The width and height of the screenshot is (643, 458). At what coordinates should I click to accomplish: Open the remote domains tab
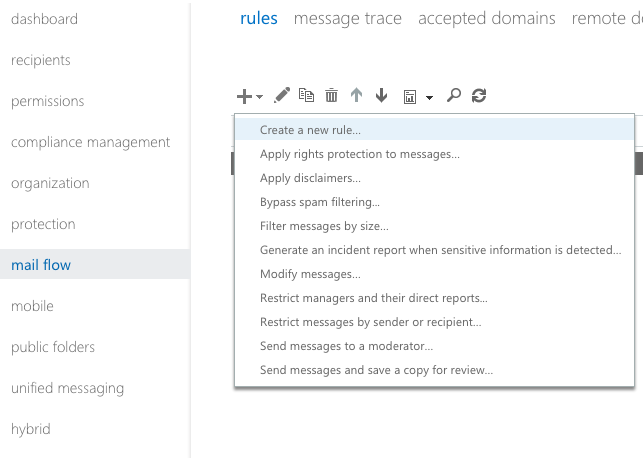click(607, 18)
